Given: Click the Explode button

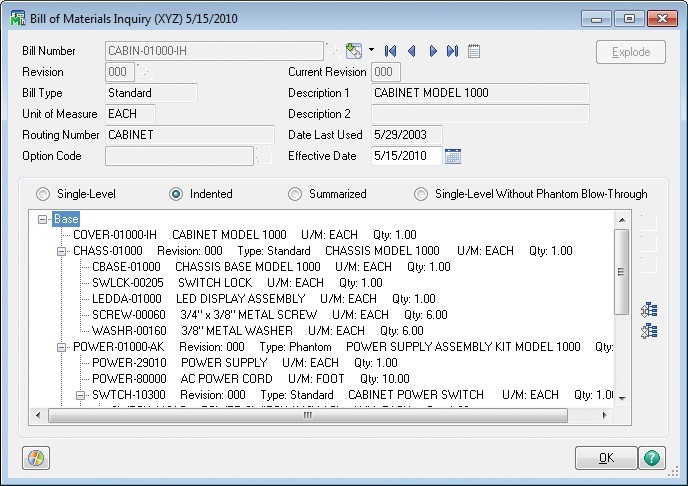Looking at the screenshot, I should tap(631, 52).
